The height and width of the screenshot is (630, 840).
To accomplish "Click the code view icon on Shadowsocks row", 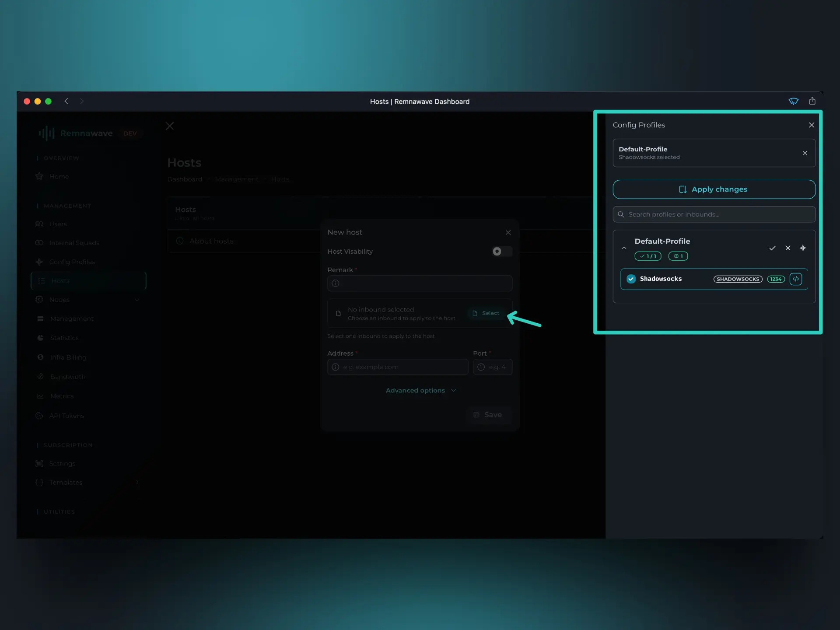I will tap(796, 279).
